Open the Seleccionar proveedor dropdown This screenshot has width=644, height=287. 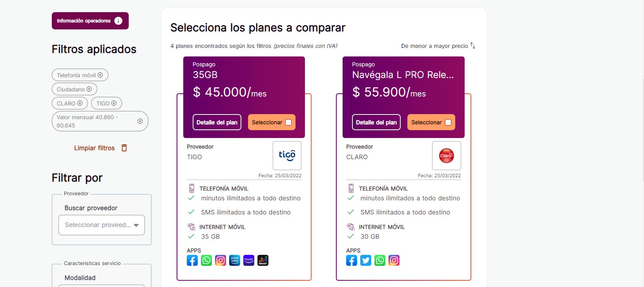tap(101, 225)
